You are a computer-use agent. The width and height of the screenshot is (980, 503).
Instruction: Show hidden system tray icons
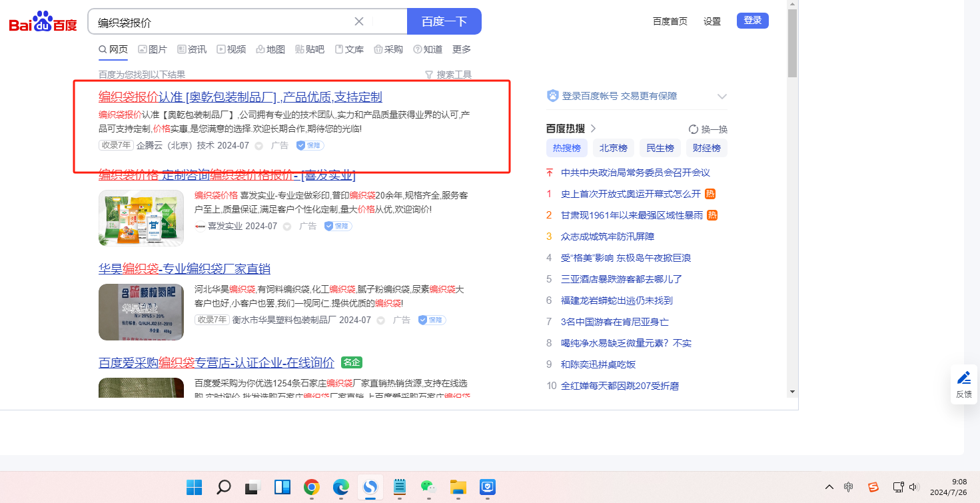[x=829, y=487]
